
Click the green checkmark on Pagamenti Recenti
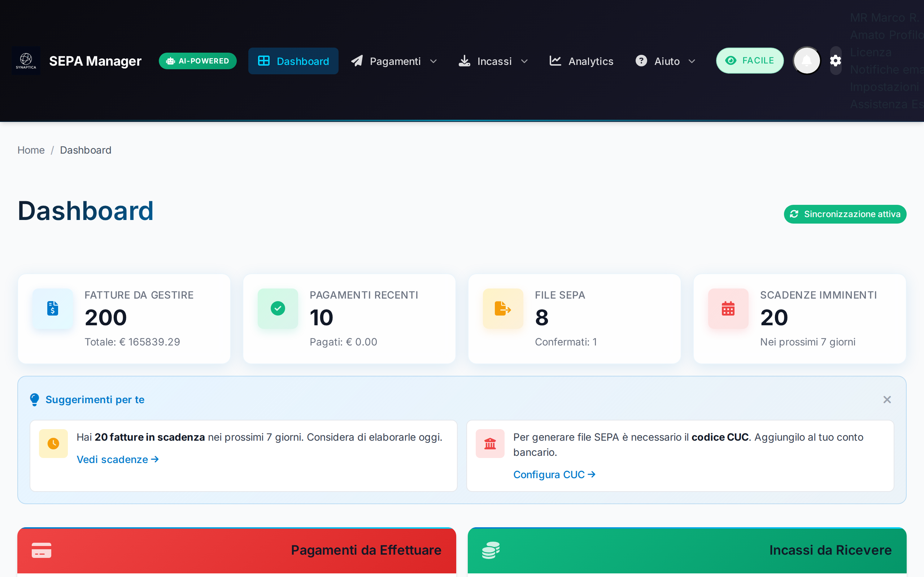(x=278, y=309)
